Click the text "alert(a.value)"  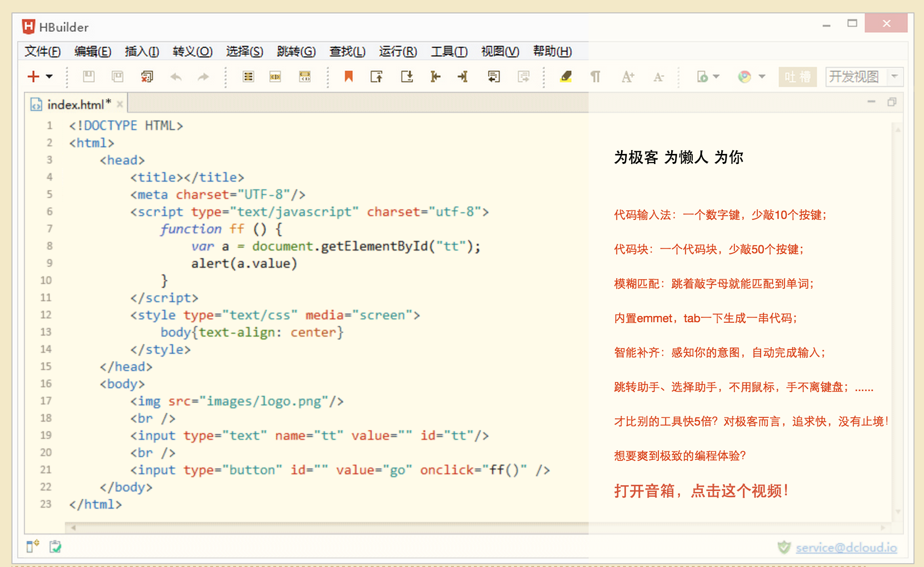(x=244, y=263)
